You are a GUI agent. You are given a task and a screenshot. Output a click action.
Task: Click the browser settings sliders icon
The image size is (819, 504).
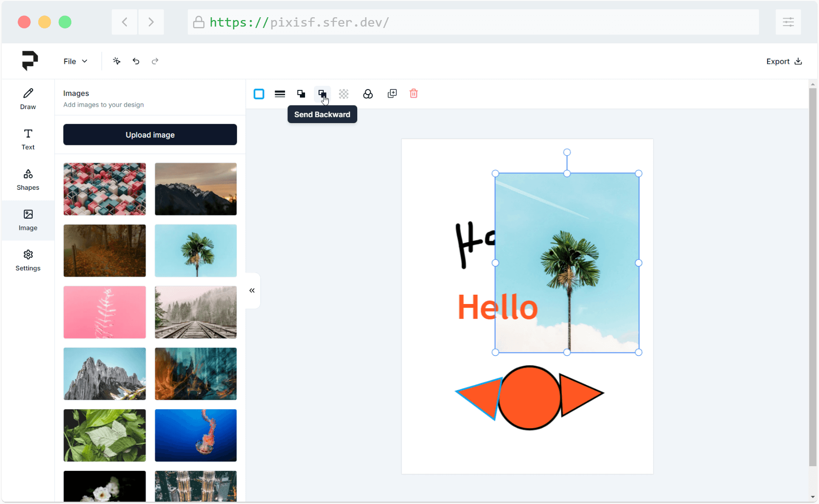(788, 22)
